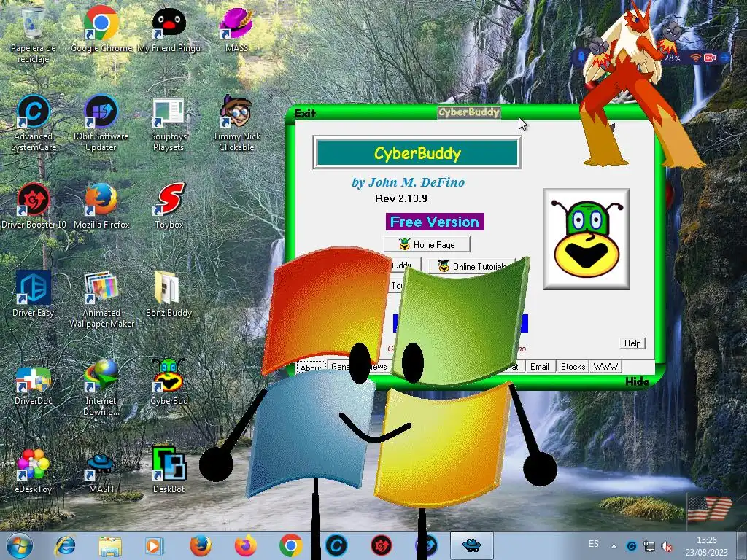Open the clock showing 15:26

[707, 546]
